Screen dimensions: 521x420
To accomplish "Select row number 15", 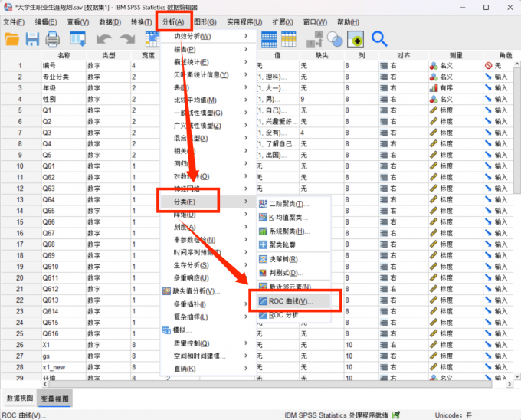I will pos(20,222).
